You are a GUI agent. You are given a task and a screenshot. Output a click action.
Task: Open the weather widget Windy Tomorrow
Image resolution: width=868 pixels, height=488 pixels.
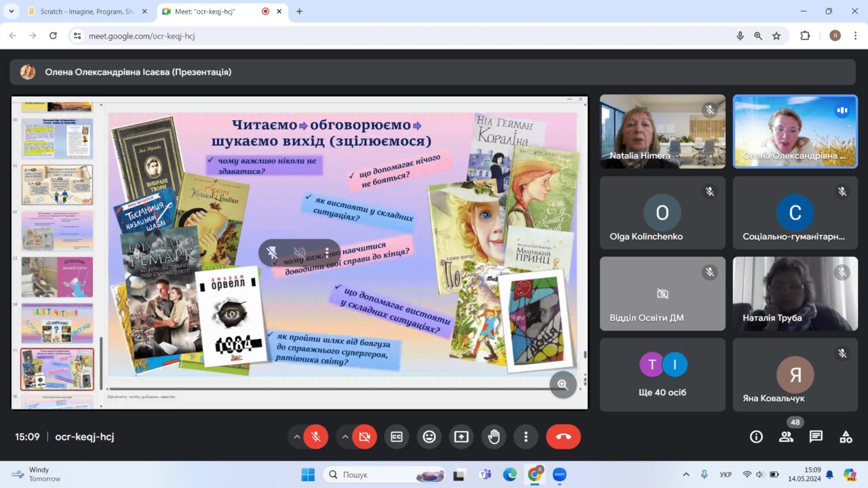pyautogui.click(x=37, y=474)
